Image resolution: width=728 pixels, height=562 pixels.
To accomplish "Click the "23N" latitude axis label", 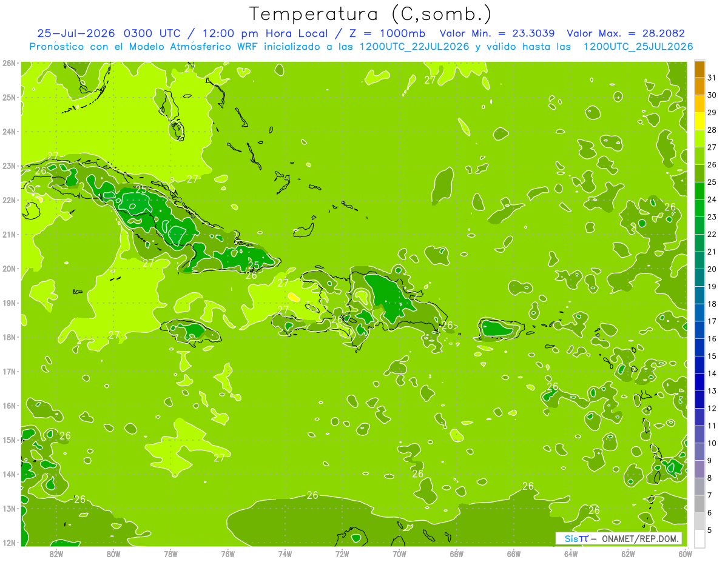I will [8, 166].
